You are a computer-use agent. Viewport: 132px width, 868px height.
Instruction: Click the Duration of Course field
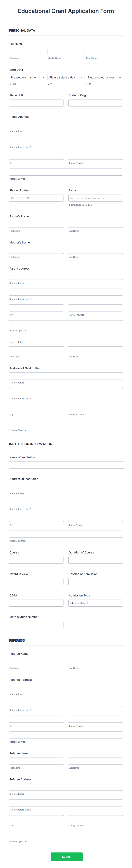point(95,560)
